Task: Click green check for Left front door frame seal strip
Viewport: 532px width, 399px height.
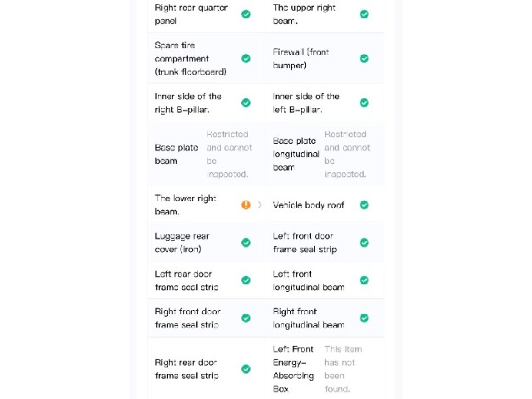Action: pos(364,243)
